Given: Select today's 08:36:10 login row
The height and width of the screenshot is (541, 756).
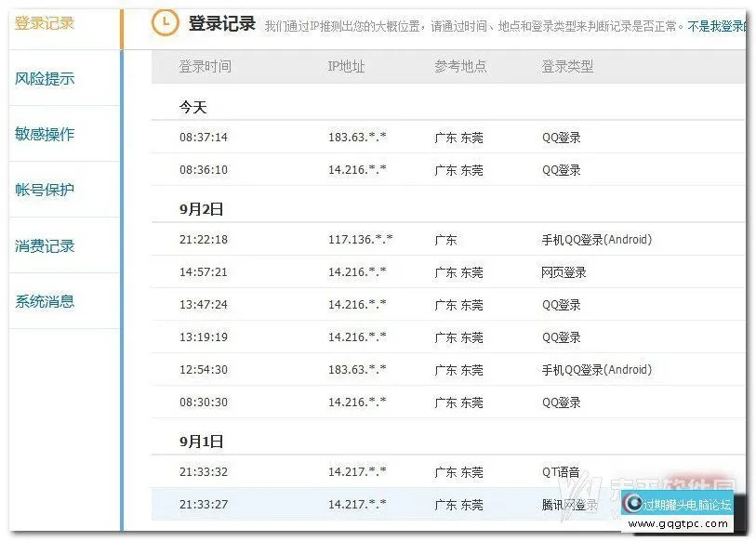Looking at the screenshot, I should tap(446, 170).
